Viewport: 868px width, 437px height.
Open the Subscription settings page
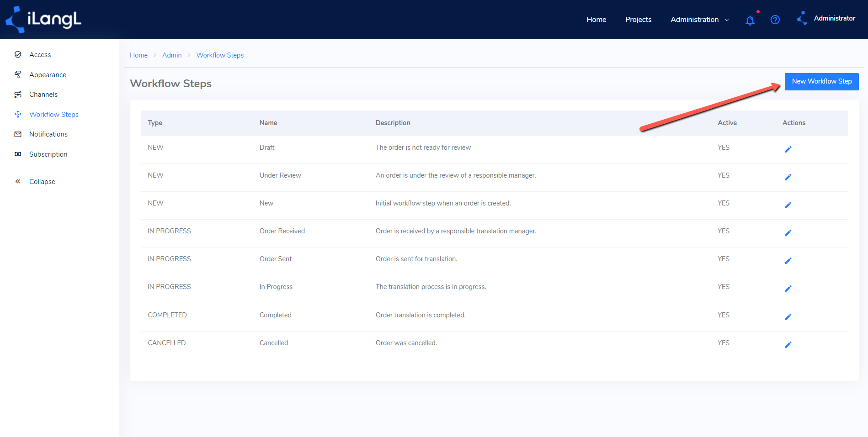point(48,154)
